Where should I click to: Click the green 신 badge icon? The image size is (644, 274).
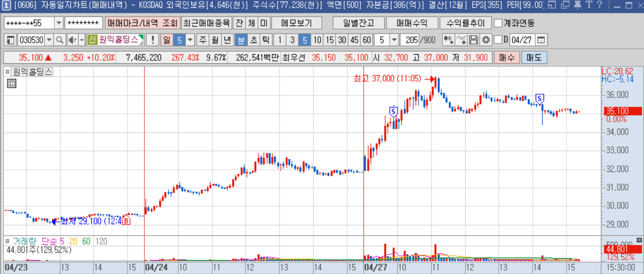point(92,40)
